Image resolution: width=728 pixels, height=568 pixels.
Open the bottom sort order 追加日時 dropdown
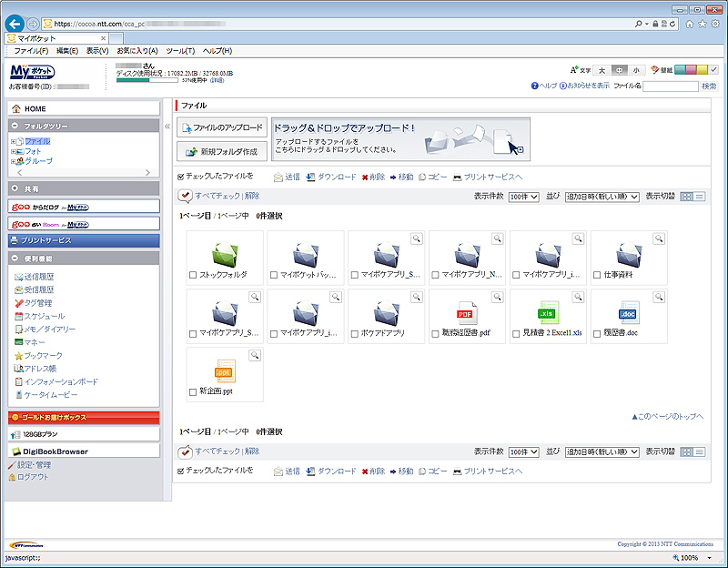pyautogui.click(x=602, y=451)
